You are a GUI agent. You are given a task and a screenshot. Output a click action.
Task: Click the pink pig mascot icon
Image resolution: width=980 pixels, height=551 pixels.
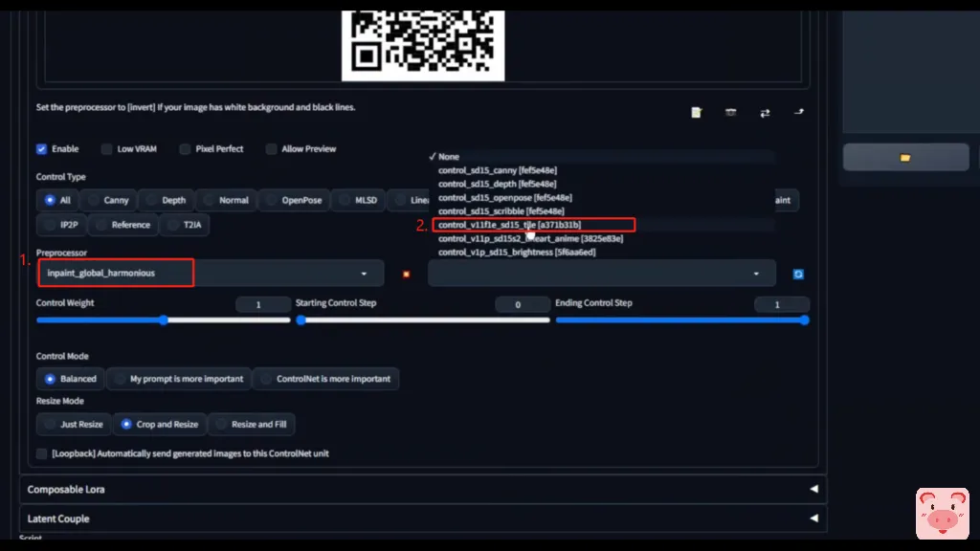[942, 513]
